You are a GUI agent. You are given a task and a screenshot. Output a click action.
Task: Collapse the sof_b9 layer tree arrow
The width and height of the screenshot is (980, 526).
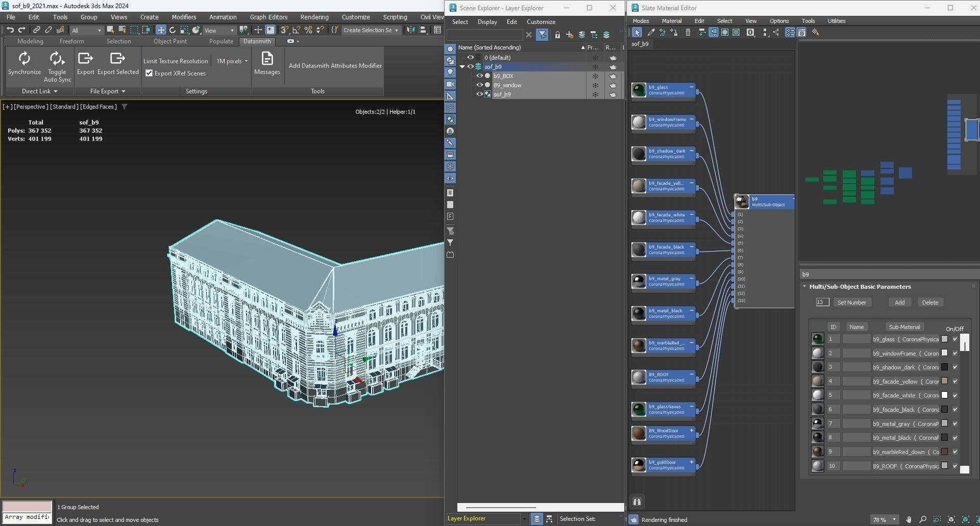[x=462, y=67]
